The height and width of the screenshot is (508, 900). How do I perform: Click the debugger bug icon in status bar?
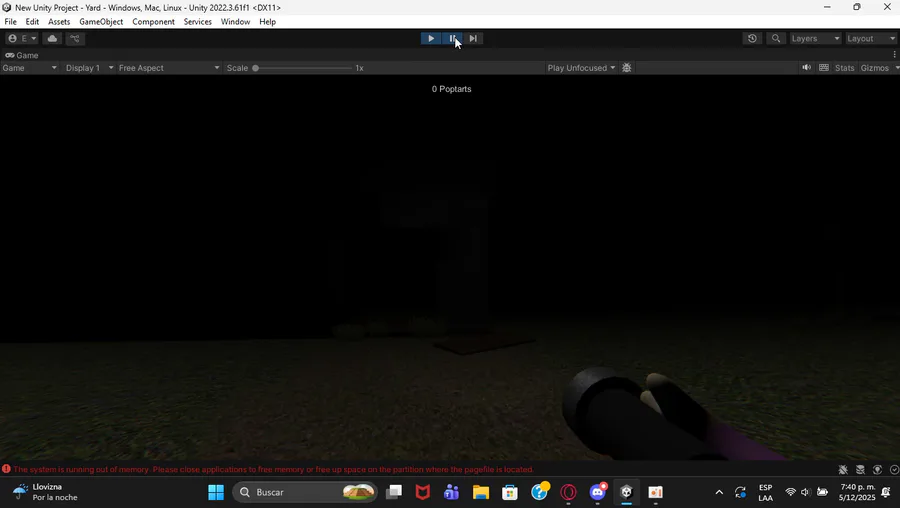(843, 470)
